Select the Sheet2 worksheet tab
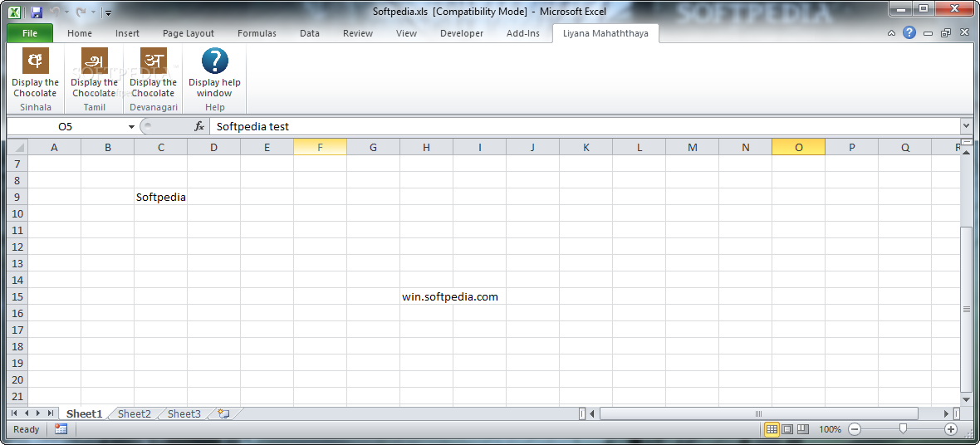 tap(135, 413)
